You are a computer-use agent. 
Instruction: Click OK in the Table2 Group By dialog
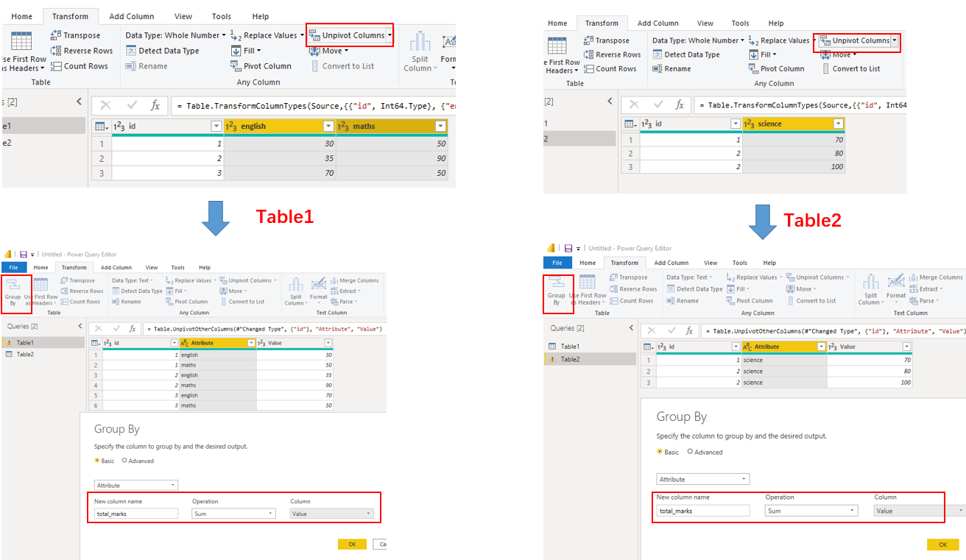pyautogui.click(x=943, y=545)
